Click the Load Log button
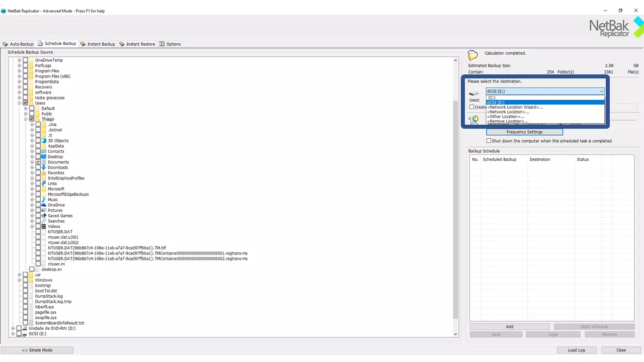 point(576,350)
